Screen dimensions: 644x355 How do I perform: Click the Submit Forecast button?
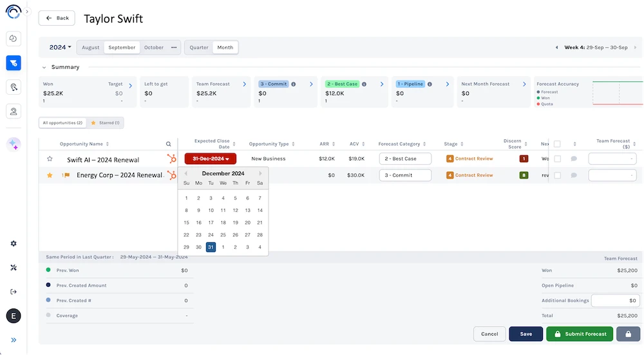coord(580,334)
